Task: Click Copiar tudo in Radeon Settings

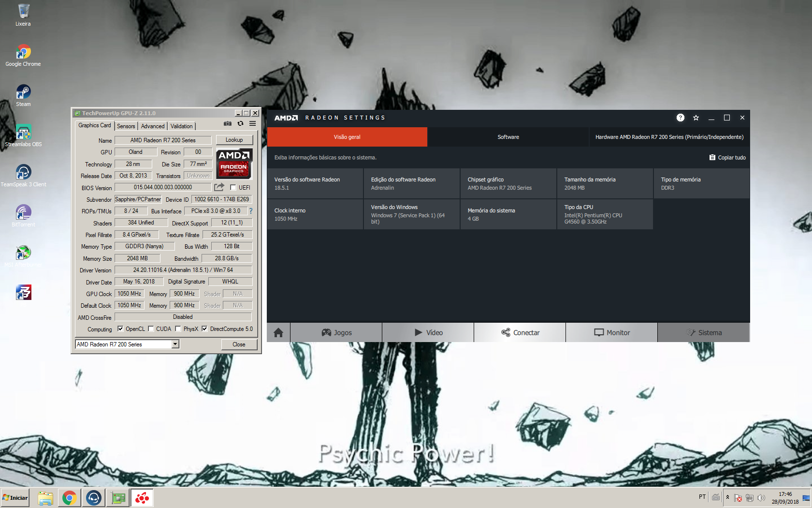Action: 727,158
